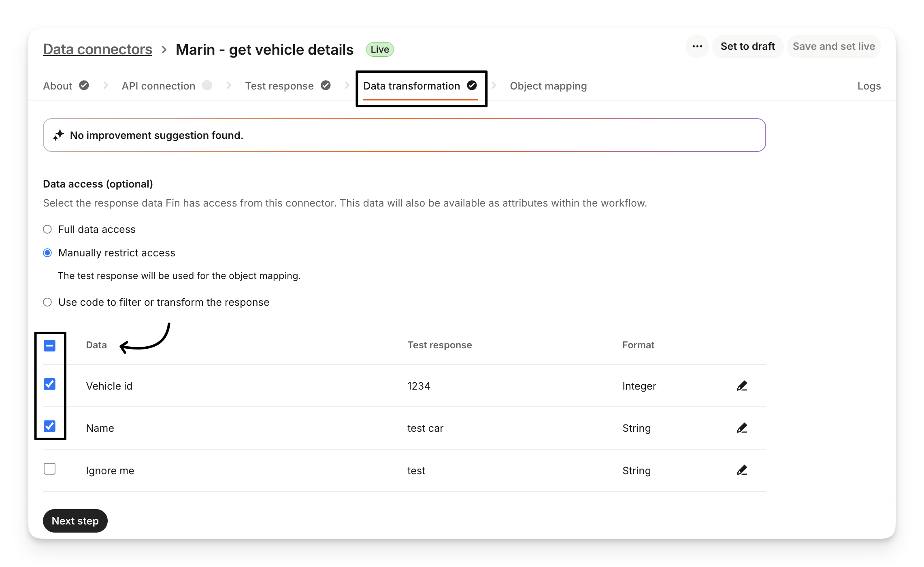Image resolution: width=924 pixels, height=567 pixels.
Task: Check the Ignore me checkbox
Action: point(49,469)
